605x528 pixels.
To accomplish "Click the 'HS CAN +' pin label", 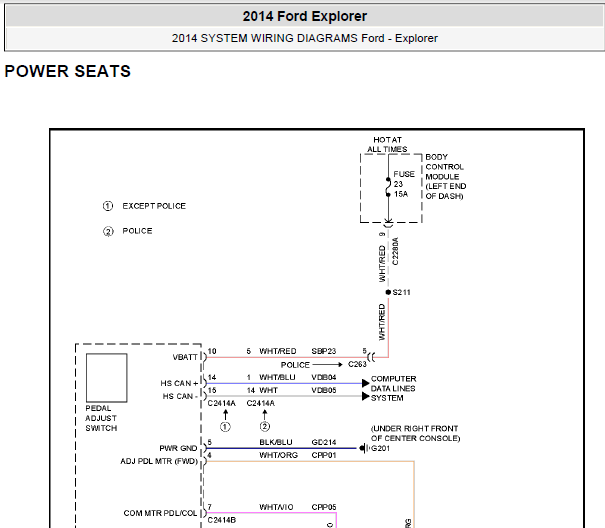I will pyautogui.click(x=179, y=383).
